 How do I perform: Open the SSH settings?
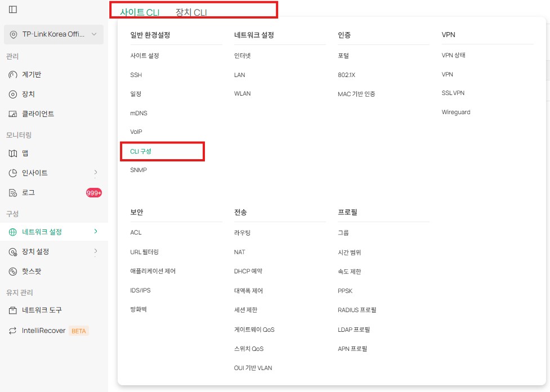click(x=135, y=74)
